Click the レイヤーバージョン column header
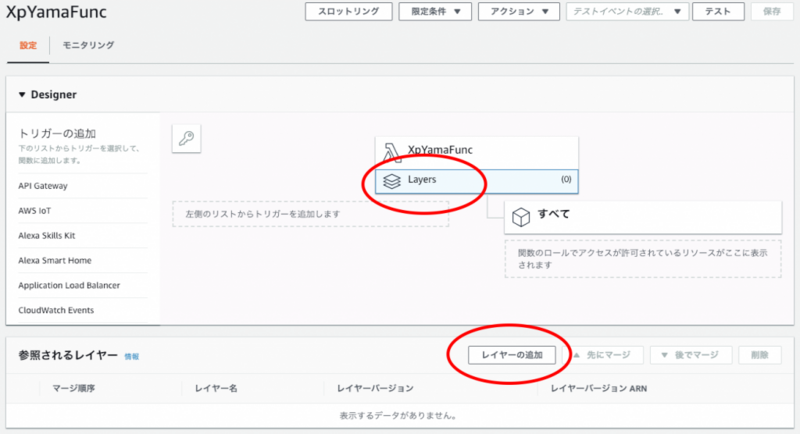The image size is (800, 434). pos(375,389)
